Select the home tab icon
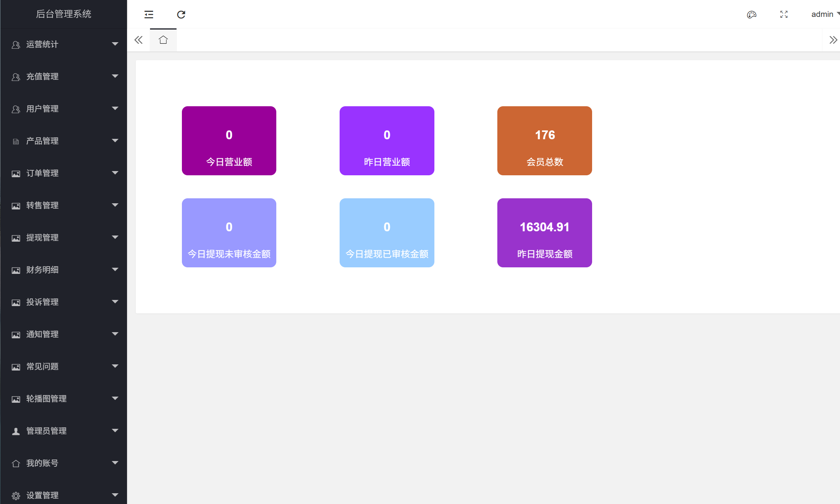The width and height of the screenshot is (840, 504). [x=163, y=40]
